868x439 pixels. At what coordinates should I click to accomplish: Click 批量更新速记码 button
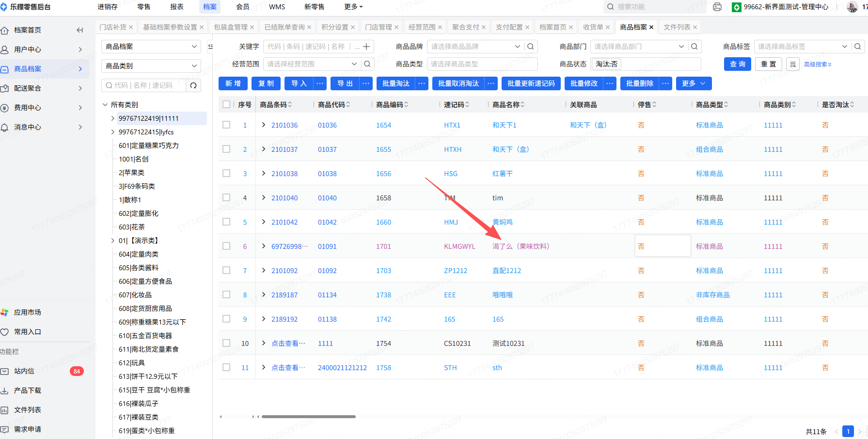[531, 83]
